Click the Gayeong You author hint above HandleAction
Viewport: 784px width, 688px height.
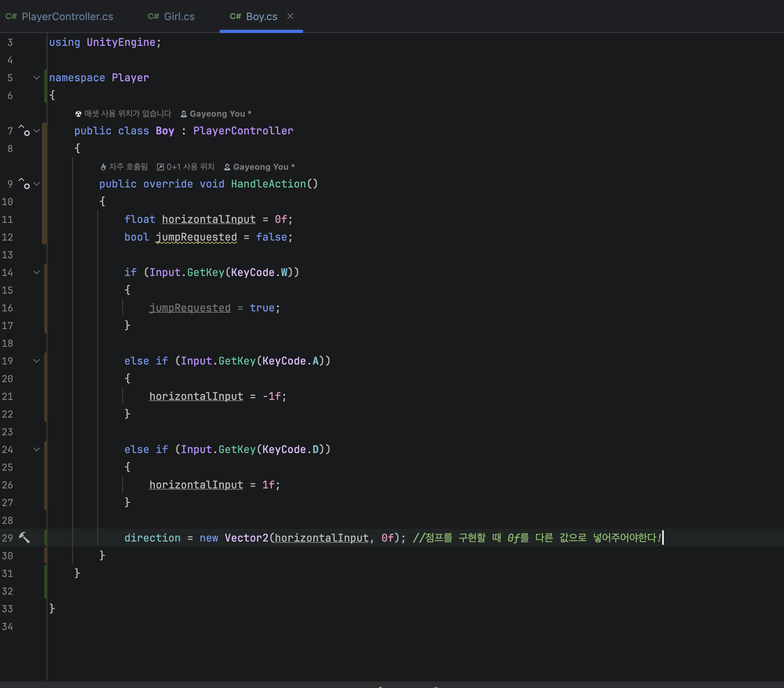pos(264,167)
